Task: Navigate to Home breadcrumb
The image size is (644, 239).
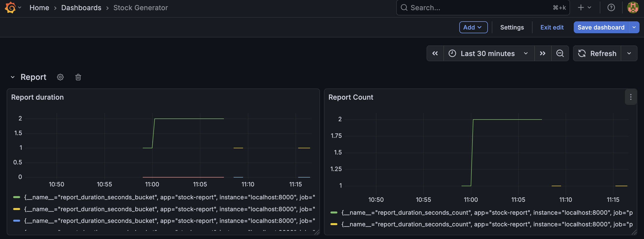Action: point(39,8)
